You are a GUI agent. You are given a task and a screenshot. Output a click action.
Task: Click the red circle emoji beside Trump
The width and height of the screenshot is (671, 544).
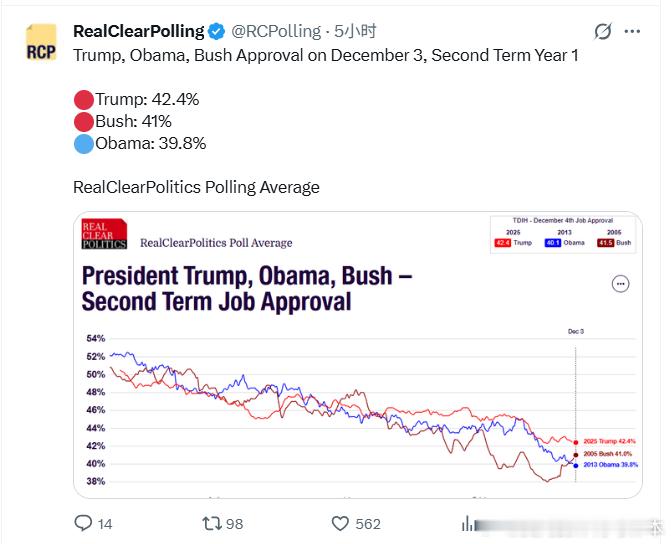pyautogui.click(x=84, y=99)
